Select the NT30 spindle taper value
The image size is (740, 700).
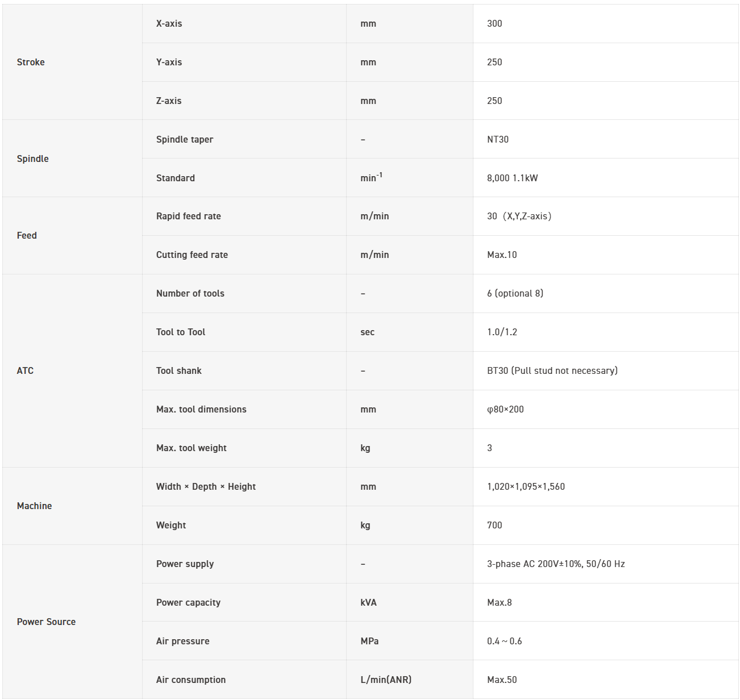[498, 139]
